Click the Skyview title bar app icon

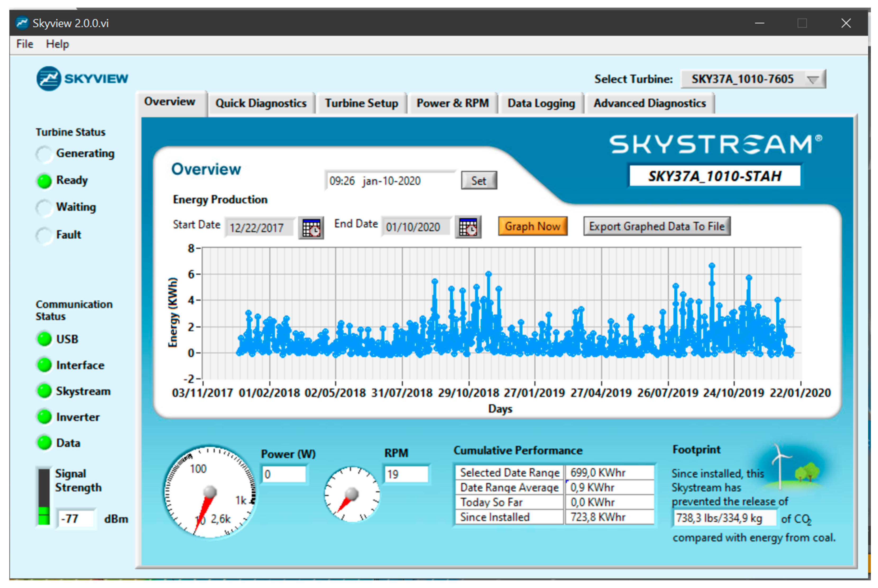(22, 23)
